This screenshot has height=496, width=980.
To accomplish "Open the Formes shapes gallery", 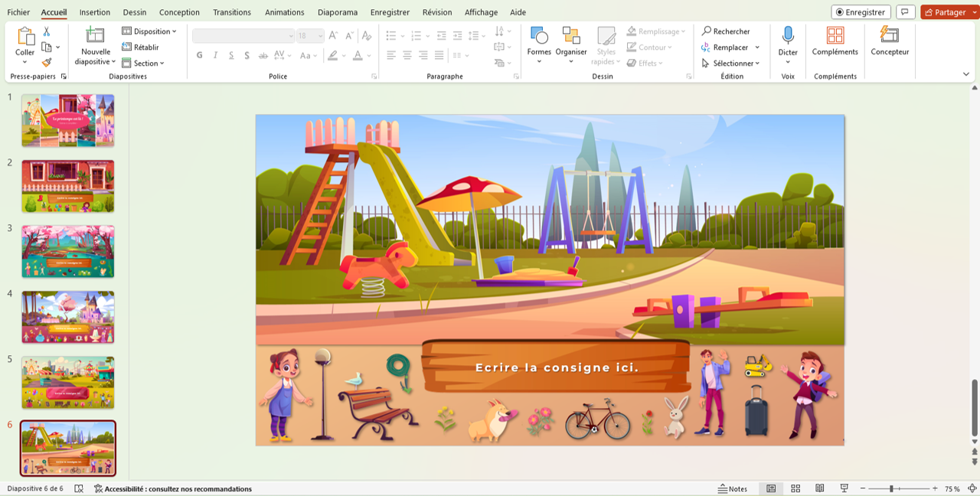I will 539,35.
